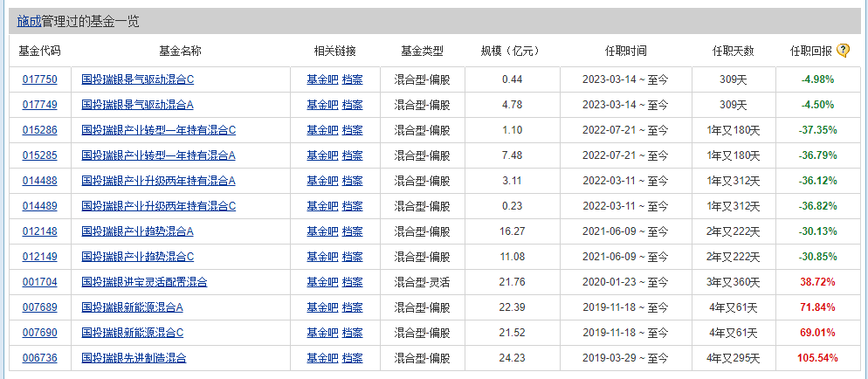The height and width of the screenshot is (379, 868).
Task: Open 档案 link in the 001704 row
Action: [352, 282]
